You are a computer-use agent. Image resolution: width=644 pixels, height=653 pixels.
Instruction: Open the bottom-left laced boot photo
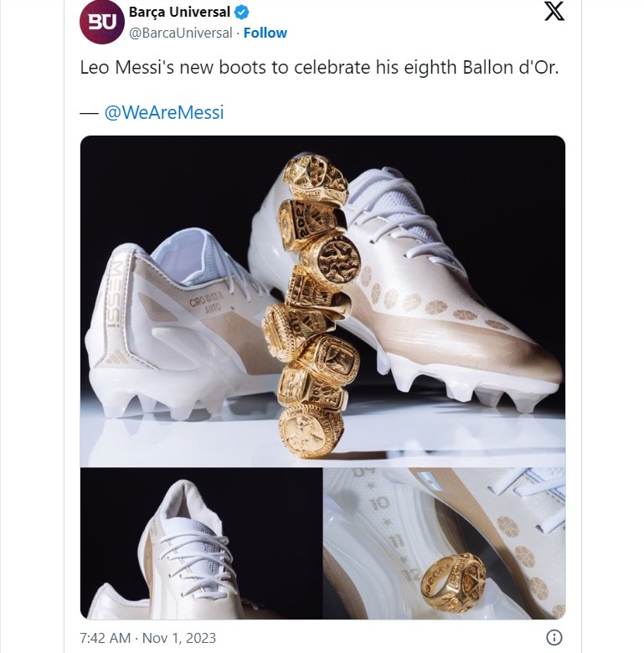pyautogui.click(x=201, y=544)
